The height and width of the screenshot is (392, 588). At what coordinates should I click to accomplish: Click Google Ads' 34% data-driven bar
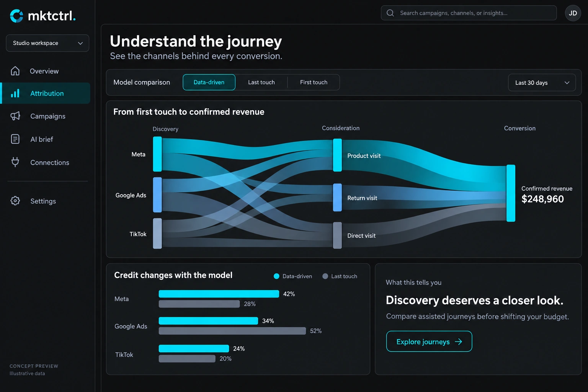click(x=208, y=321)
